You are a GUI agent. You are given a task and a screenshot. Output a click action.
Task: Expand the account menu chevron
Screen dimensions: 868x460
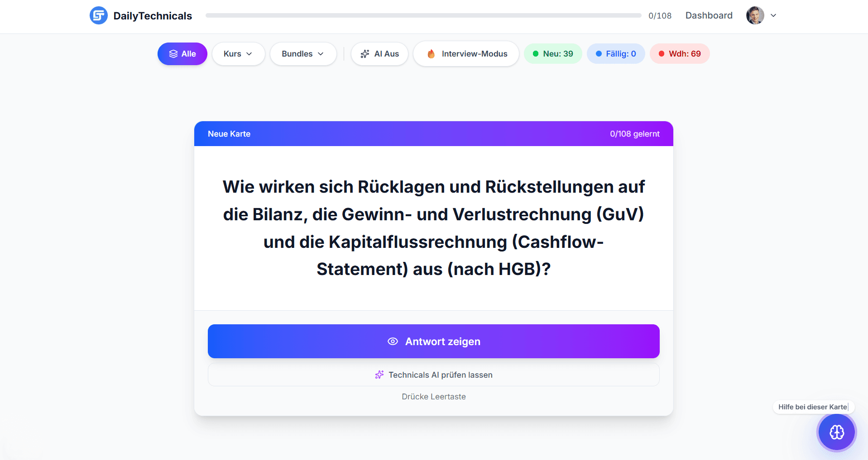[773, 15]
